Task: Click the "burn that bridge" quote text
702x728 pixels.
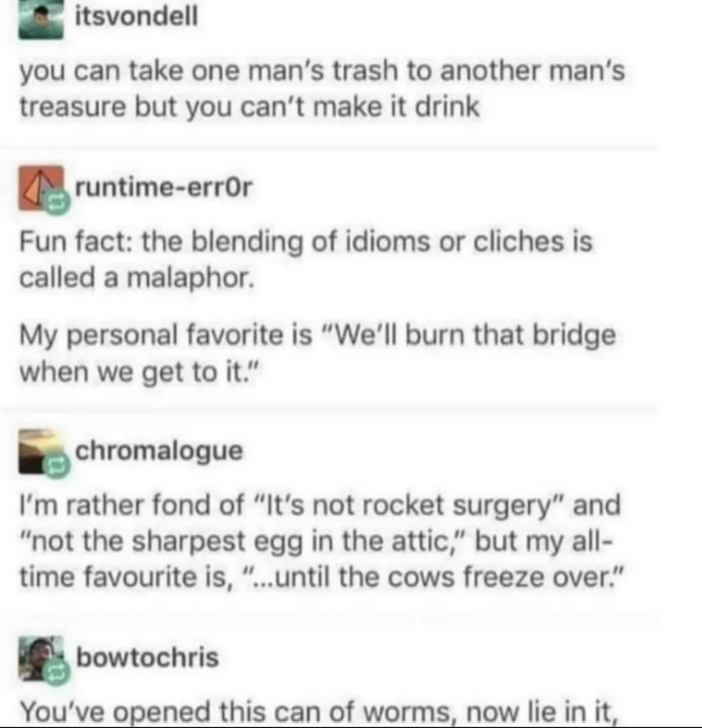Action: 317,353
